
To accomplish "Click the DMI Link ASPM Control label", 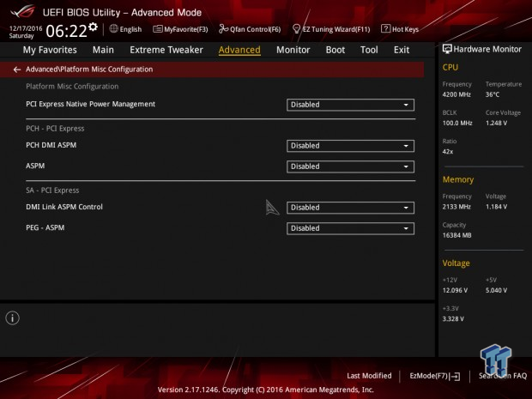I will point(64,207).
